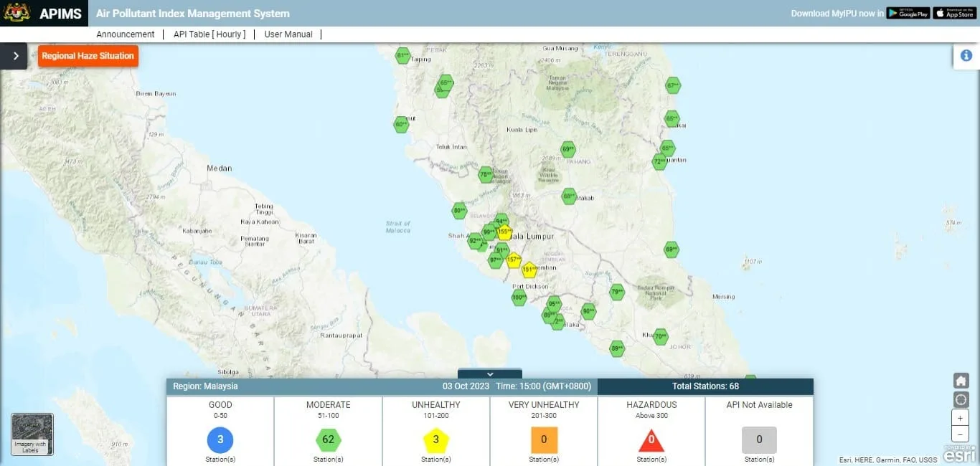Screen dimensions: 980x466
Task: Toggle the yellow Unhealthy 3 stations filter
Action: pos(435,439)
